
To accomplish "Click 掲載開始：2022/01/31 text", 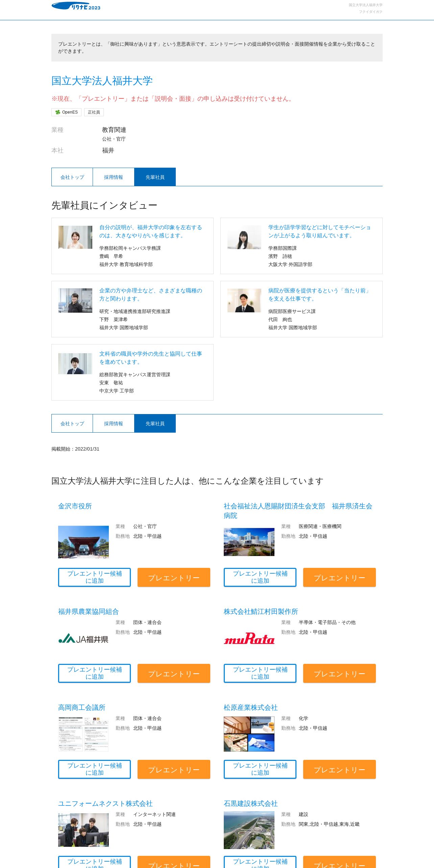I will (x=75, y=449).
